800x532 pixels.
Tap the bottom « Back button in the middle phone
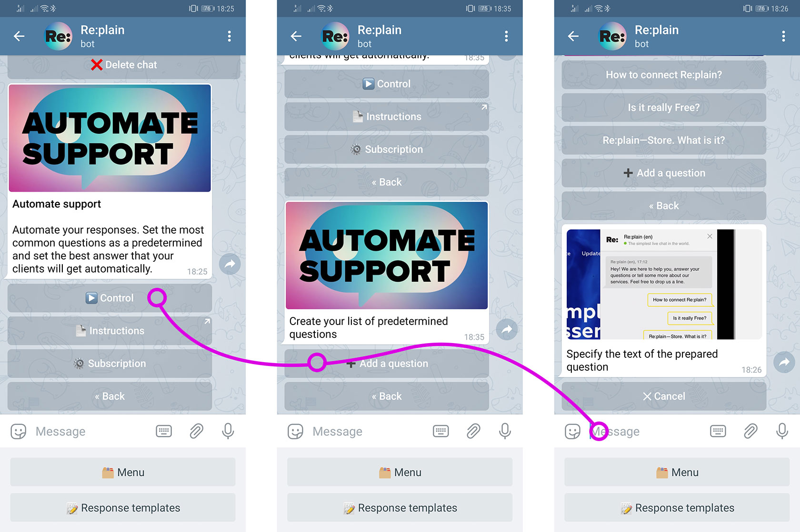coord(387,396)
